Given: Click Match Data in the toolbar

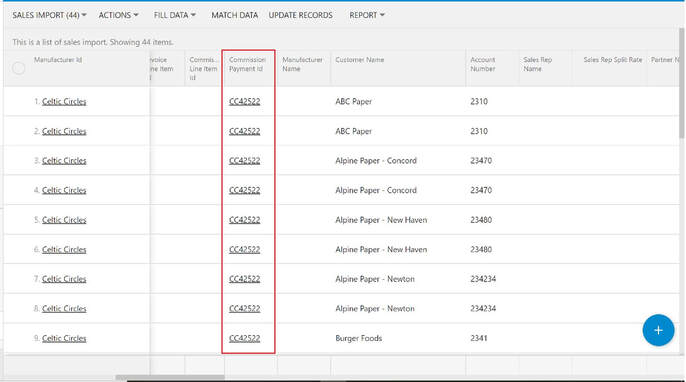Looking at the screenshot, I should point(234,15).
